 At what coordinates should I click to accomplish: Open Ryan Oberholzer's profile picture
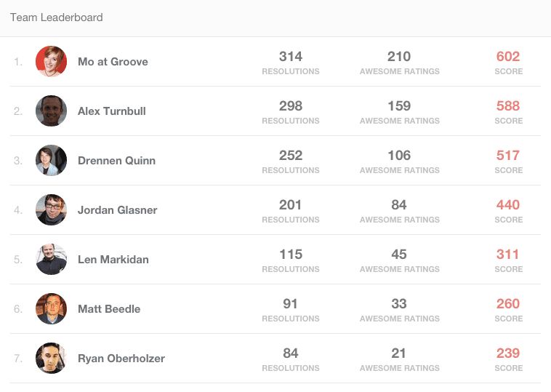tap(51, 359)
